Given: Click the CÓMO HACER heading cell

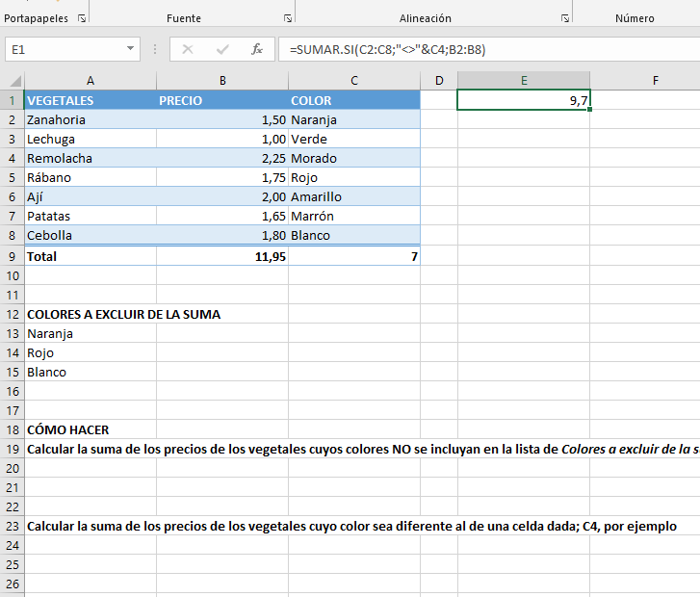Looking at the screenshot, I should point(91,429).
